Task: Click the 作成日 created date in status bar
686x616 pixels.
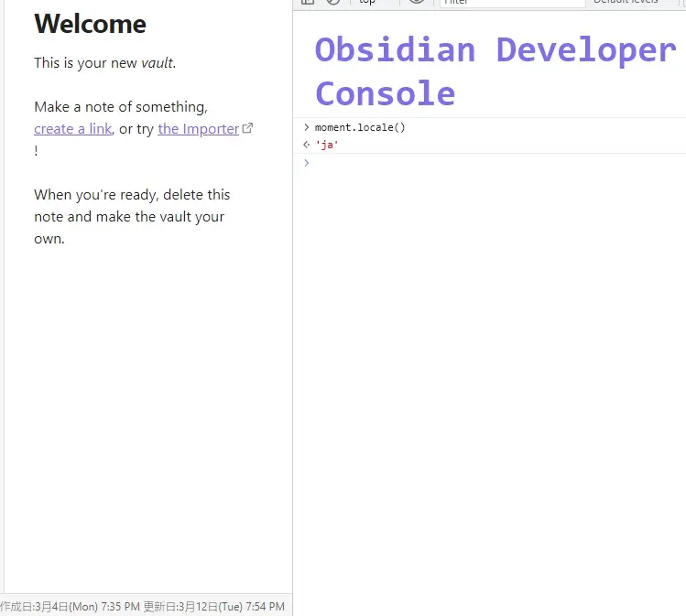Action: click(71, 606)
